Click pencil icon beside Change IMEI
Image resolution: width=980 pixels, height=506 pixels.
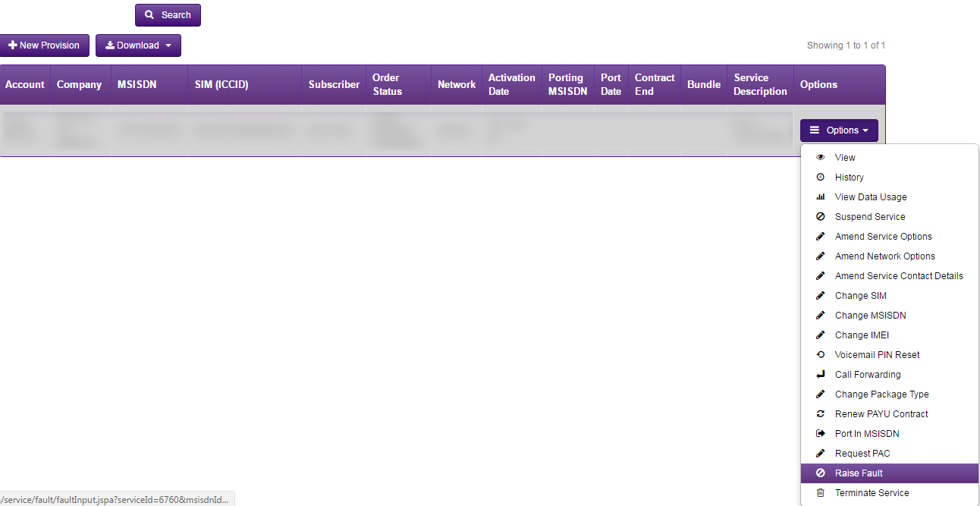coord(820,335)
